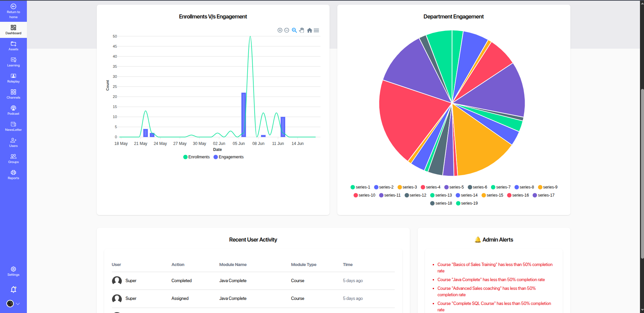Click the Java Complete low completion alert
644x313 pixels.
[491, 280]
